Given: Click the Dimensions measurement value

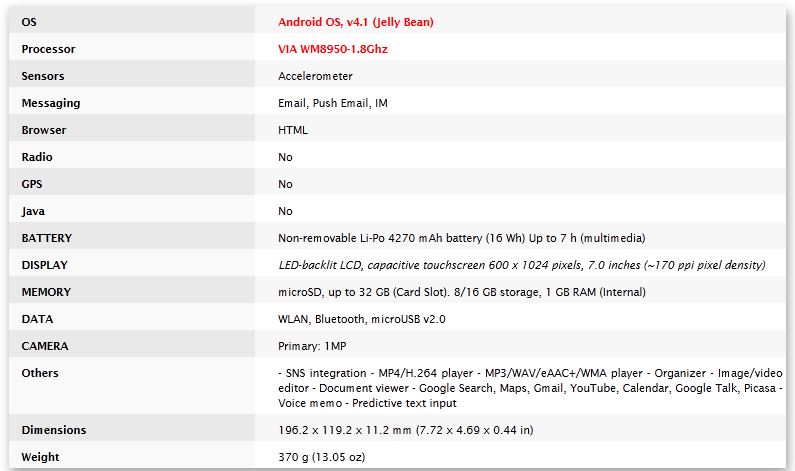Looking at the screenshot, I should click(406, 430).
